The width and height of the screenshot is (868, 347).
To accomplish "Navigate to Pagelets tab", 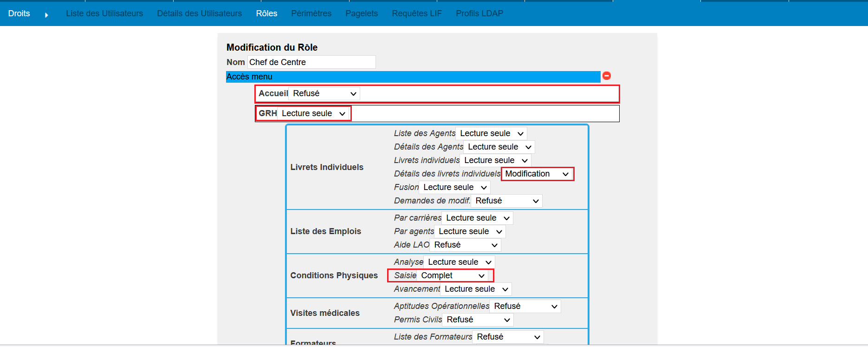I will (361, 13).
